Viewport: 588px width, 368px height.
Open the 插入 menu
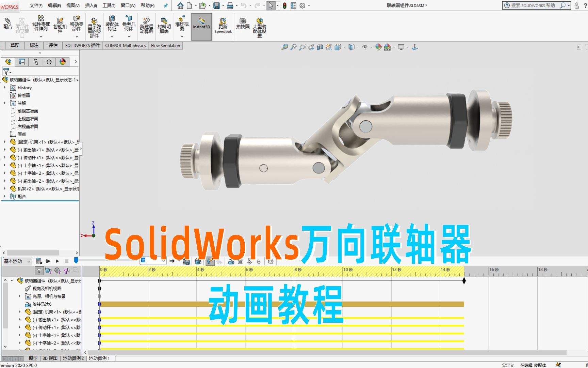[91, 5]
